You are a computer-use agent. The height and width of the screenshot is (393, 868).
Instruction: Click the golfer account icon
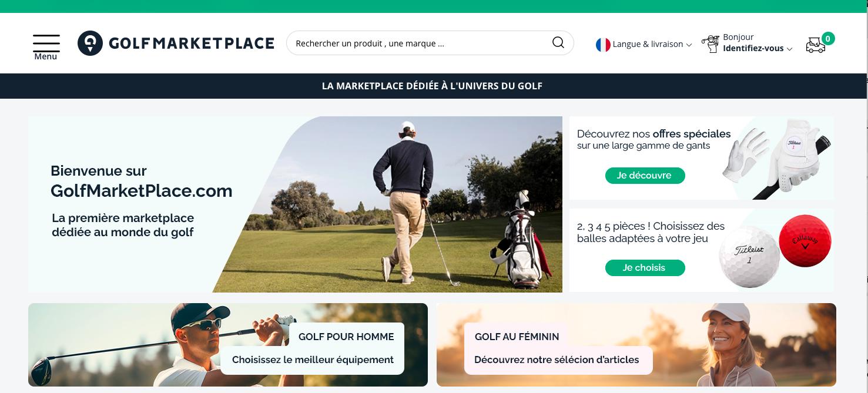(x=711, y=43)
